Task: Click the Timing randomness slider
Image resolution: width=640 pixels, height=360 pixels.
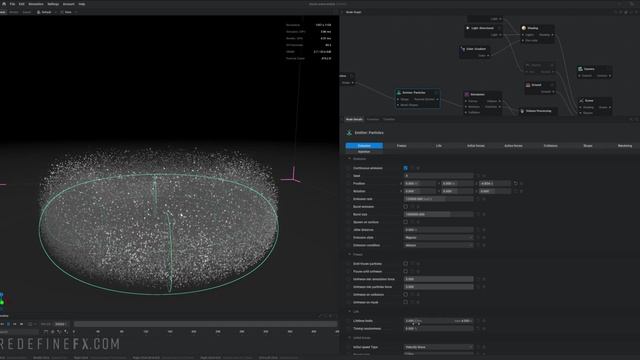Action: [439, 329]
